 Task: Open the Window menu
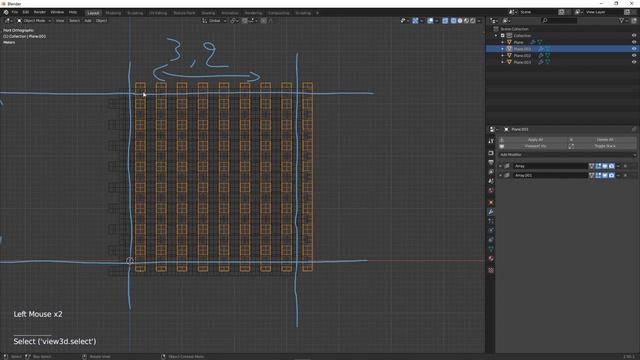[57, 12]
